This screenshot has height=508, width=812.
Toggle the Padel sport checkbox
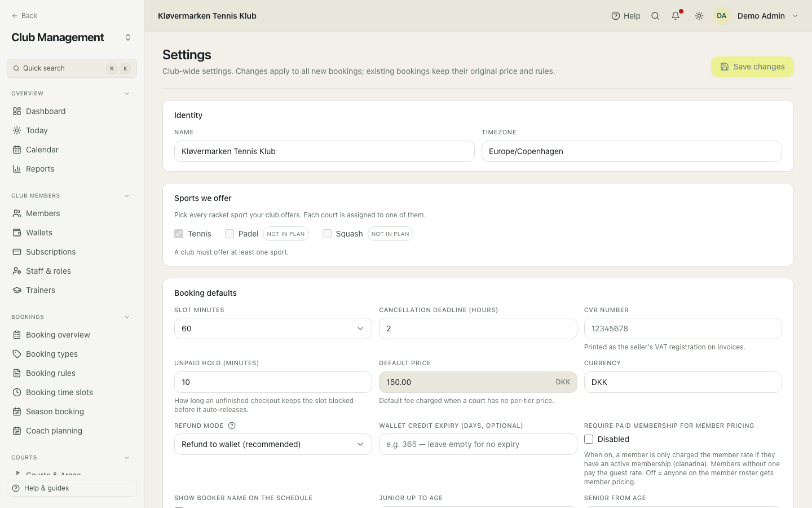[230, 234]
